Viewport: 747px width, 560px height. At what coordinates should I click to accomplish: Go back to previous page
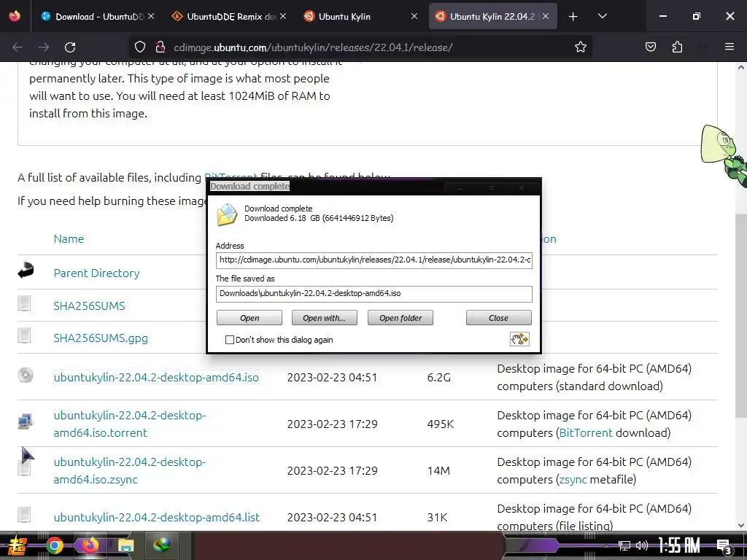(18, 47)
